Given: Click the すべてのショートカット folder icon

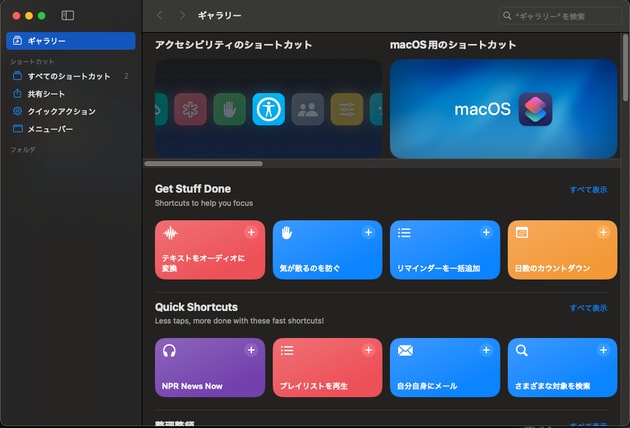Looking at the screenshot, I should 17,76.
